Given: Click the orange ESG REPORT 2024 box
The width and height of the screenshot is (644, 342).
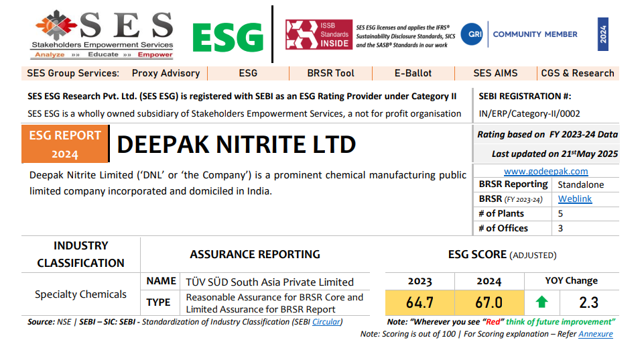Looking at the screenshot, I should pyautogui.click(x=65, y=144).
